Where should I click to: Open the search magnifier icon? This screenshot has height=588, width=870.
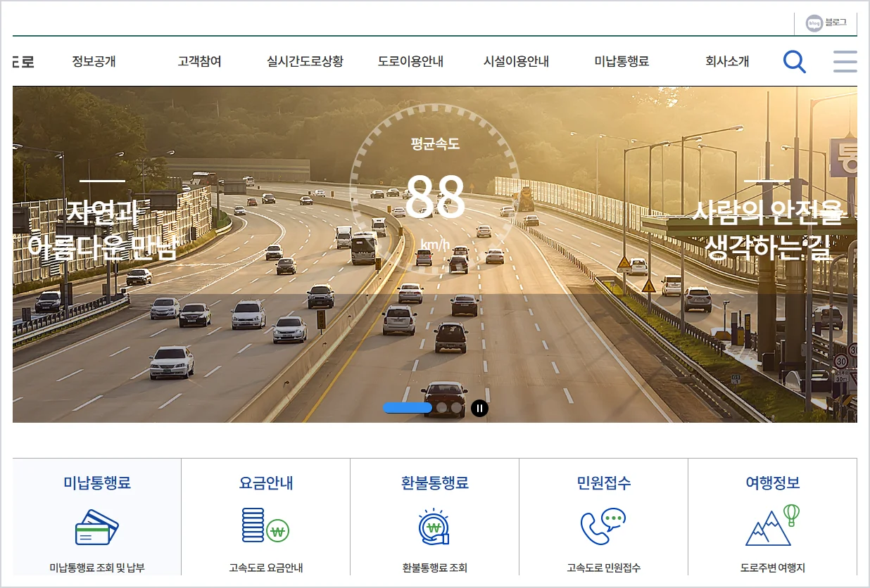(794, 61)
